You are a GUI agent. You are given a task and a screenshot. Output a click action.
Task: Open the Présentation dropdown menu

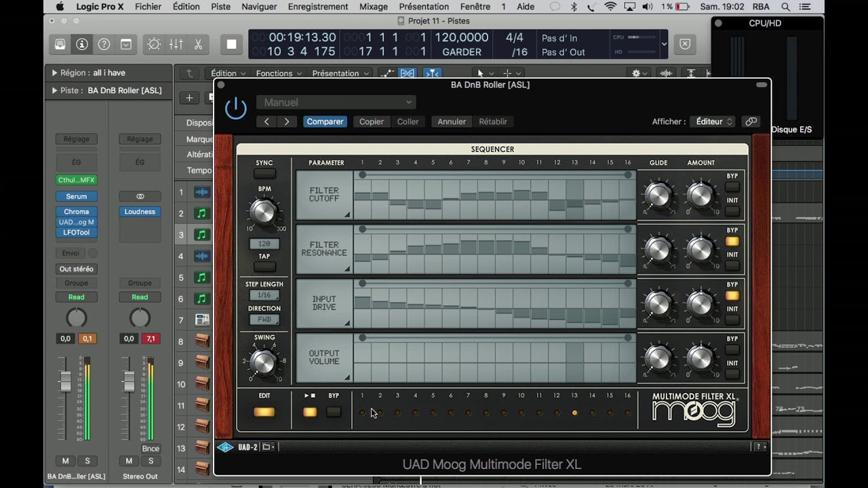pyautogui.click(x=340, y=73)
